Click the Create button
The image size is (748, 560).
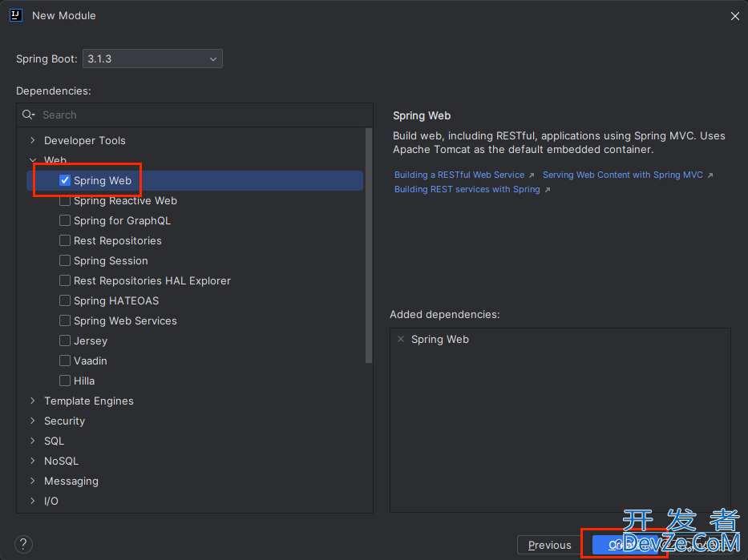[625, 545]
